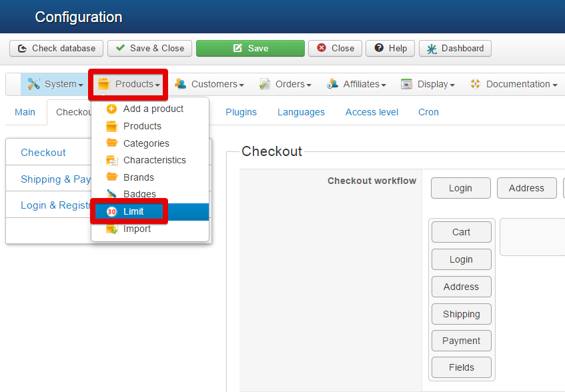Click Save & Close button
Viewport: 565px width, 392px height.
click(x=149, y=48)
